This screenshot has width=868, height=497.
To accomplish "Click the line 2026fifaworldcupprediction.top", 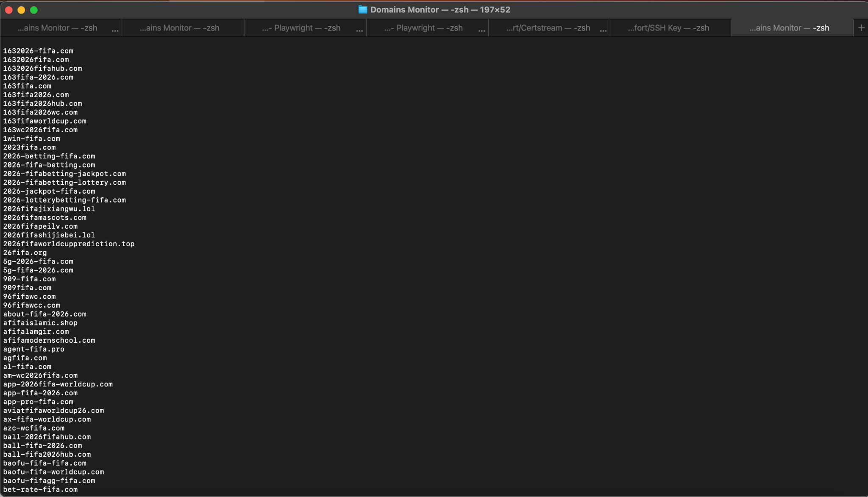I will [x=69, y=244].
